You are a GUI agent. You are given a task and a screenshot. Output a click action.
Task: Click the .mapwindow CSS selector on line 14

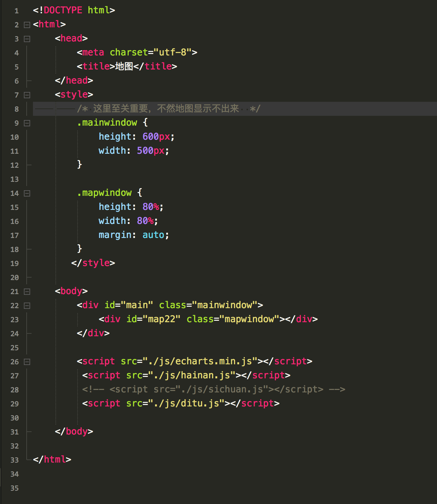tap(104, 193)
